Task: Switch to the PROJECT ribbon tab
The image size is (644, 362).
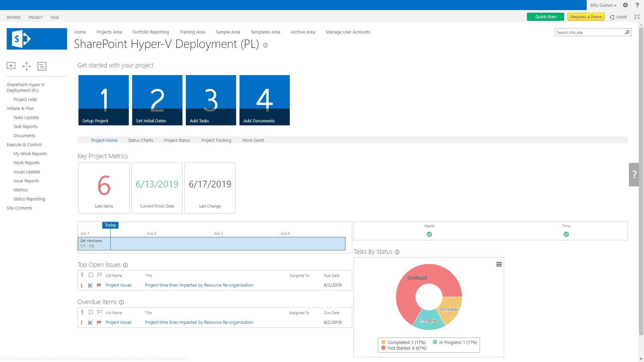Action: click(36, 17)
